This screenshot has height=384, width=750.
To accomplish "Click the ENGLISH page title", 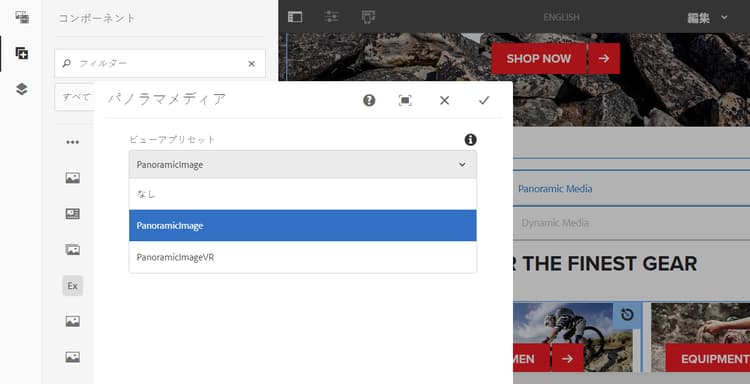I will coord(562,17).
